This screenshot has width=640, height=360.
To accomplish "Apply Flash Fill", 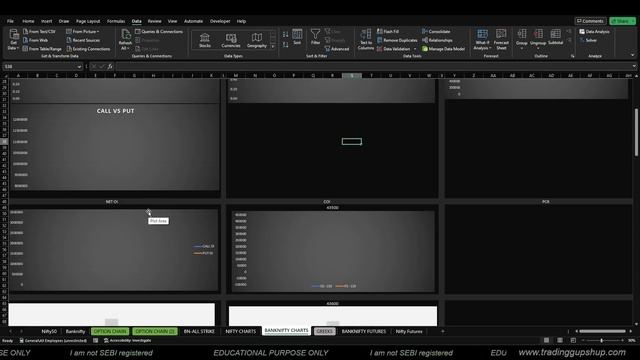I will click(388, 31).
